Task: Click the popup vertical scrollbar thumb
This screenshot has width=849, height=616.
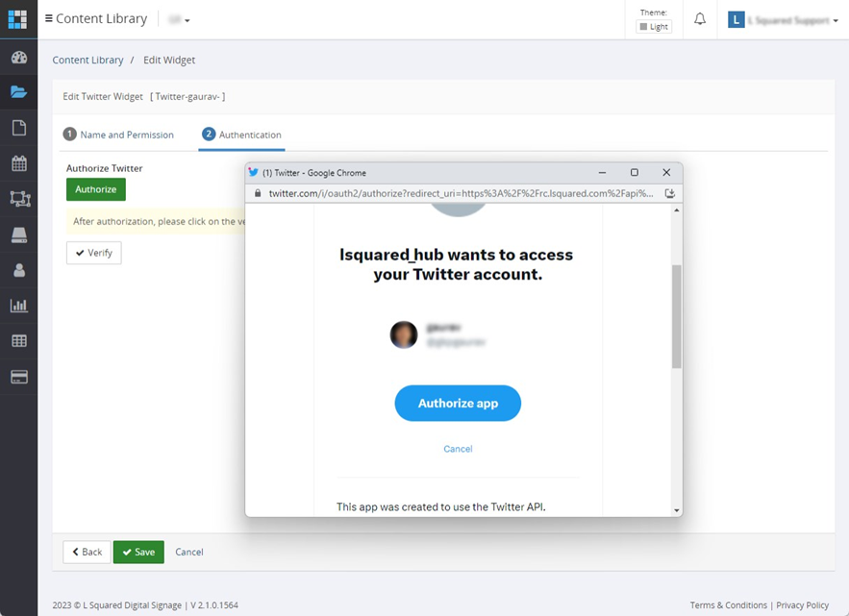Action: click(x=676, y=317)
